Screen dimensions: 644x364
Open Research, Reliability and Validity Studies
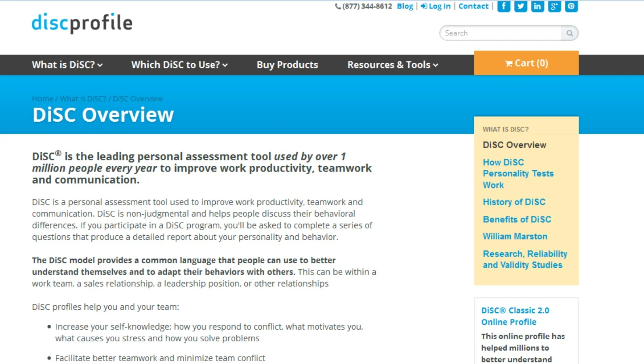pyautogui.click(x=525, y=259)
